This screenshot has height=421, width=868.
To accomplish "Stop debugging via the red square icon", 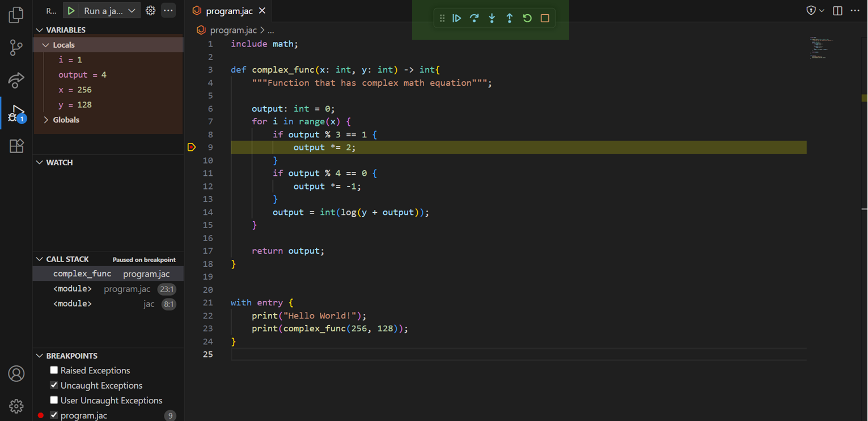I will point(545,18).
